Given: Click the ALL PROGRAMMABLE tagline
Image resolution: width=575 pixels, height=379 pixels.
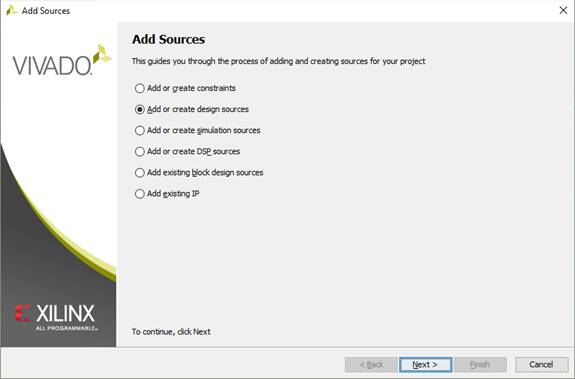Looking at the screenshot, I should pos(66,328).
